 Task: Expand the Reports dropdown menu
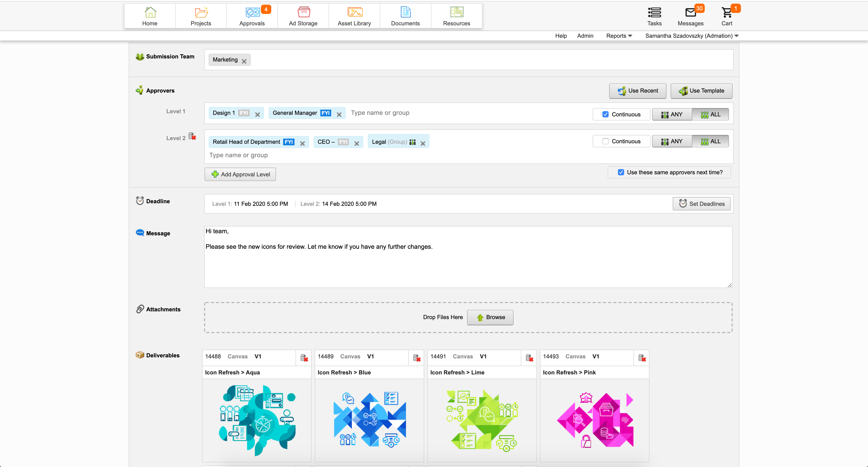click(x=619, y=36)
